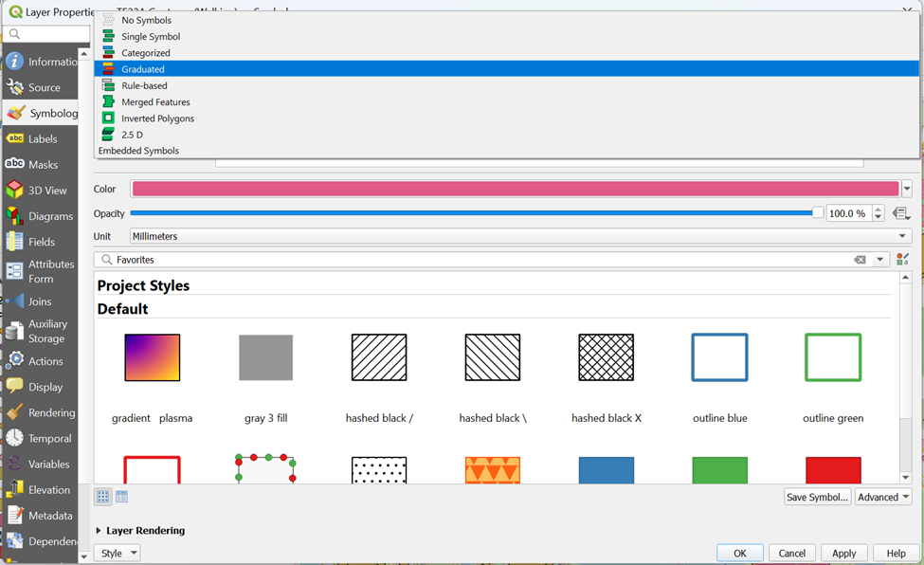This screenshot has height=565, width=924.
Task: Click the Save Symbol button
Action: tap(817, 497)
